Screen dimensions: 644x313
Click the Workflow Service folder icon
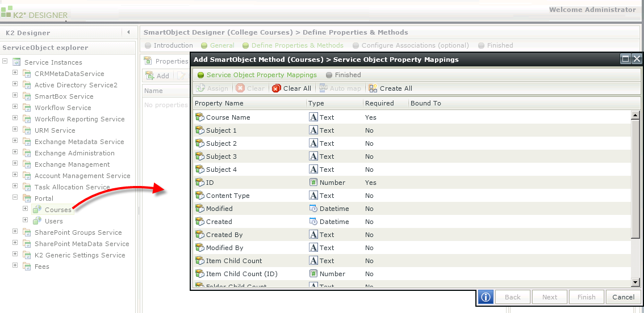27,108
